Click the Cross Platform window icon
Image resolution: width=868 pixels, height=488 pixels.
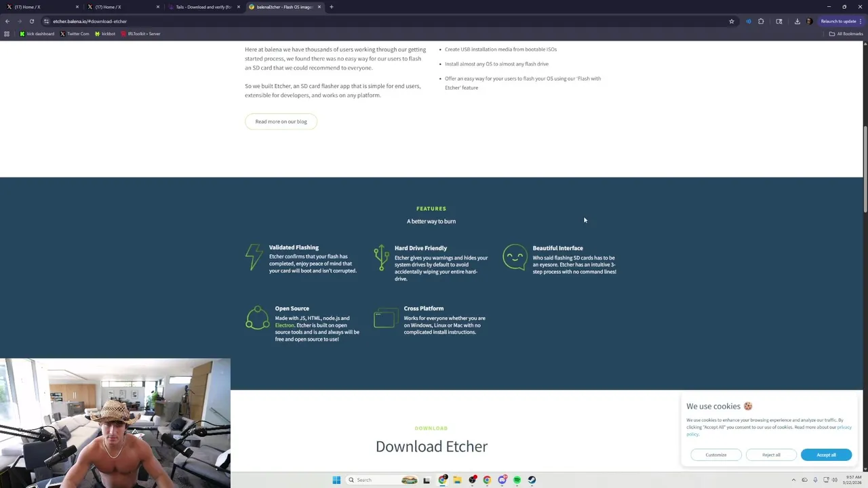tap(385, 319)
